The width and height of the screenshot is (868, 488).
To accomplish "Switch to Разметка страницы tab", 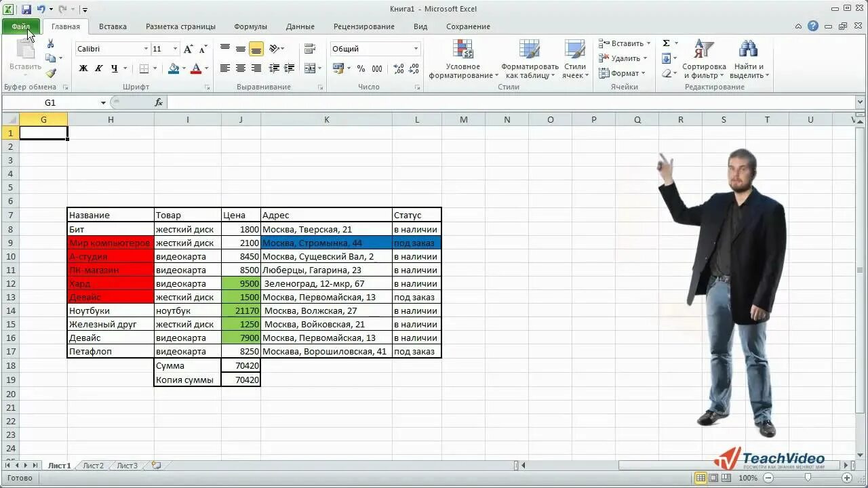I will point(180,26).
